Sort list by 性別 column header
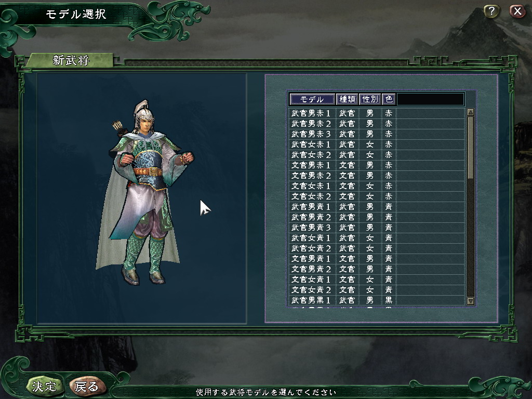532x399 pixels. click(370, 99)
